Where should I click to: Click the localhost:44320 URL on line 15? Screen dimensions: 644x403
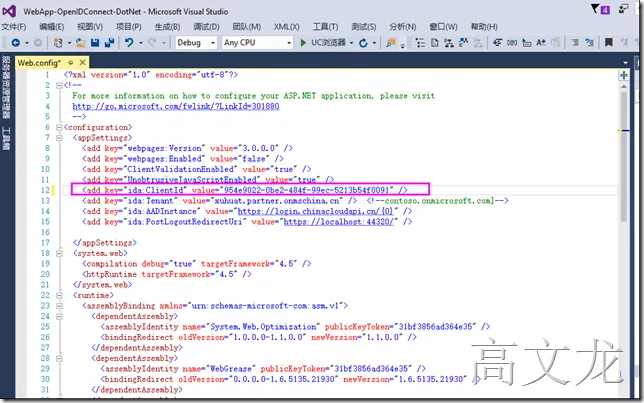click(x=339, y=222)
